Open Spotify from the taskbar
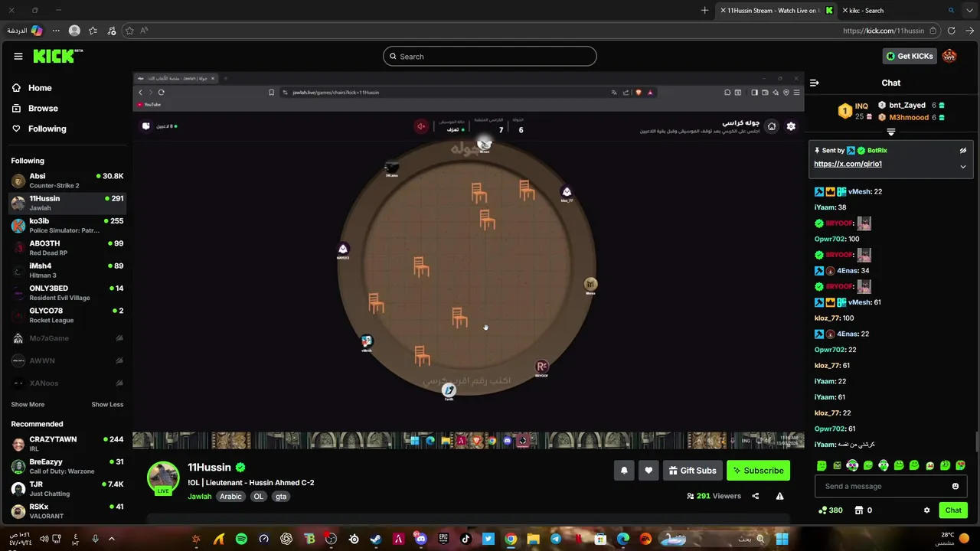 (241, 539)
